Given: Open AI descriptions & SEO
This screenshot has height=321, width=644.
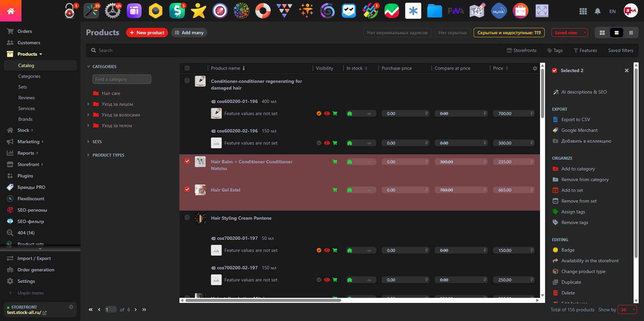Looking at the screenshot, I should [584, 92].
